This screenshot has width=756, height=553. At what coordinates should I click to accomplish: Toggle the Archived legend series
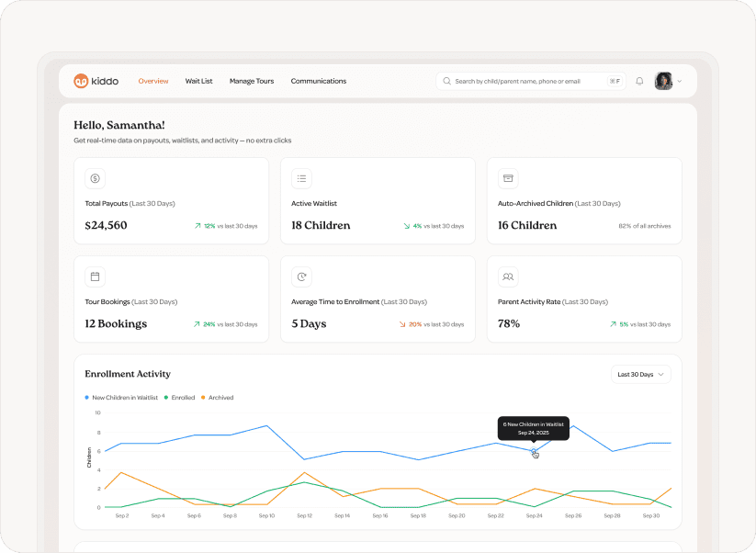coord(217,397)
